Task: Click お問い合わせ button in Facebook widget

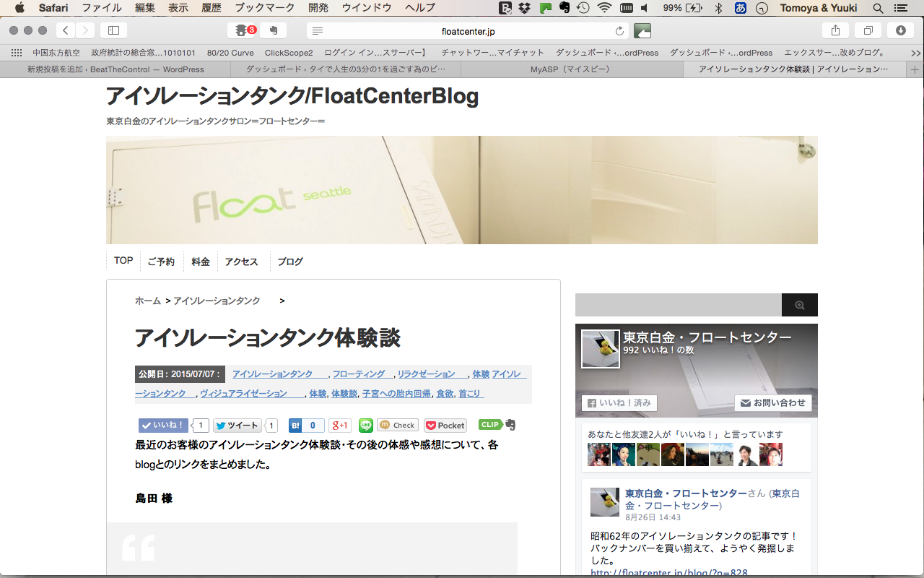Action: [x=773, y=403]
